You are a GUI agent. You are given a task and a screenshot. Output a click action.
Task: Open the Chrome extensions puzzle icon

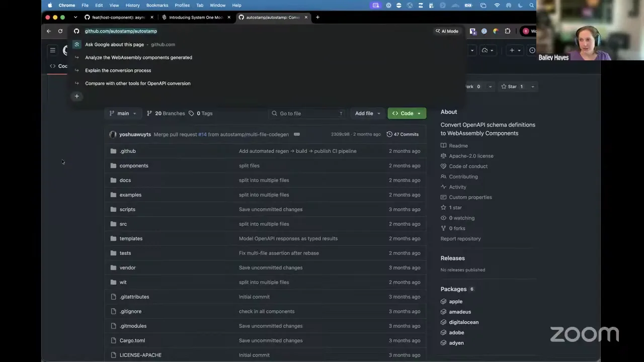tap(508, 31)
